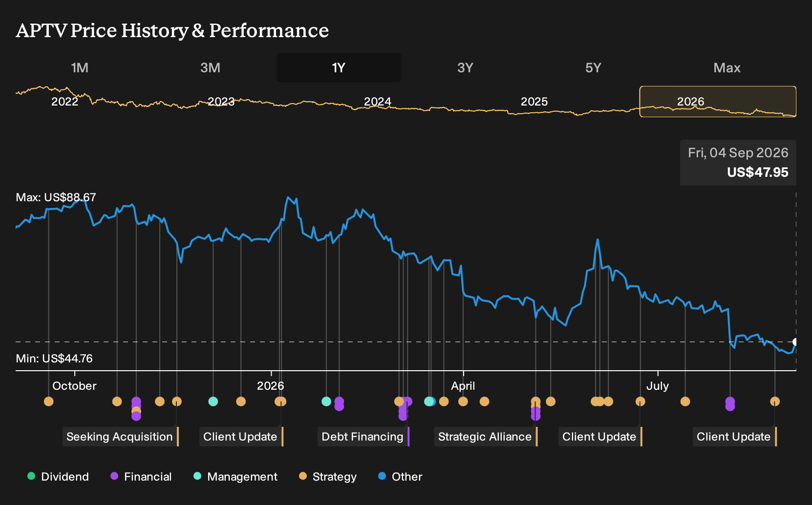
Task: Open the Client Update label near July
Action: 600,437
